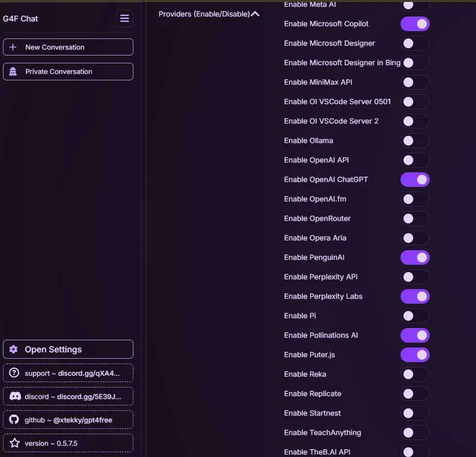Disable Microsoft Copilot toggle
The width and height of the screenshot is (476, 457).
(x=415, y=24)
